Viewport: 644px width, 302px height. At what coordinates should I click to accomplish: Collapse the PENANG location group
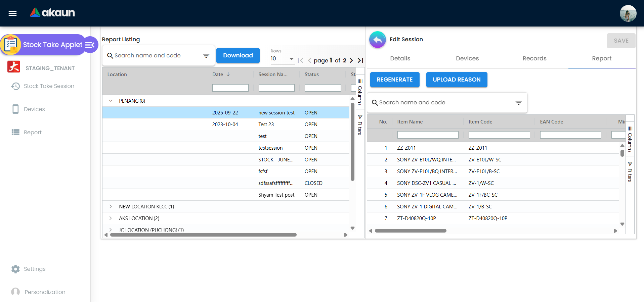(111, 100)
